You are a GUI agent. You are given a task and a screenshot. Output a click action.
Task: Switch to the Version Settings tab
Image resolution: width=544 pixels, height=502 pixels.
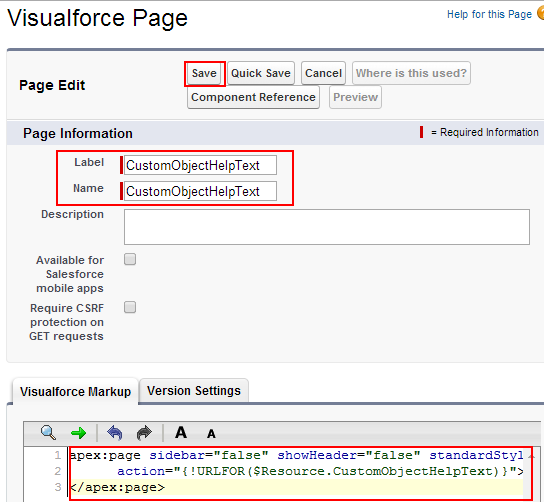point(194,391)
